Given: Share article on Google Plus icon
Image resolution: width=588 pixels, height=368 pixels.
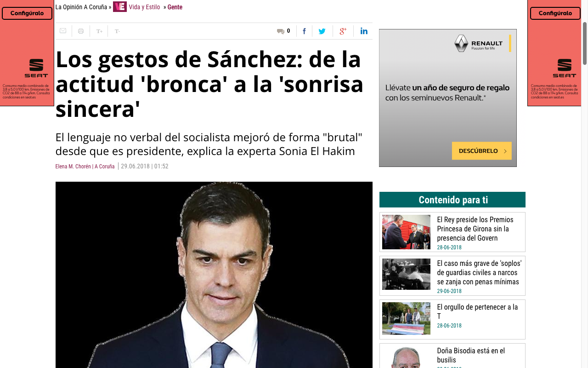Looking at the screenshot, I should coord(343,31).
